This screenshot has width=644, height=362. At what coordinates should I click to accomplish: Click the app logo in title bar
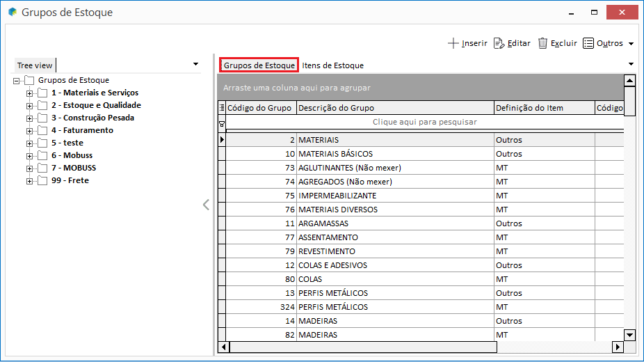13,12
